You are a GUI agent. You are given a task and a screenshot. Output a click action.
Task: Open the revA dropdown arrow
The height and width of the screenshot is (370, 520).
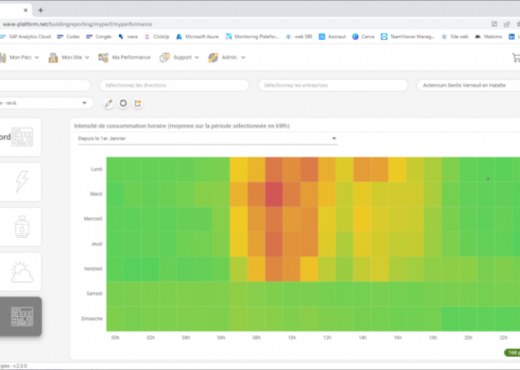84,103
